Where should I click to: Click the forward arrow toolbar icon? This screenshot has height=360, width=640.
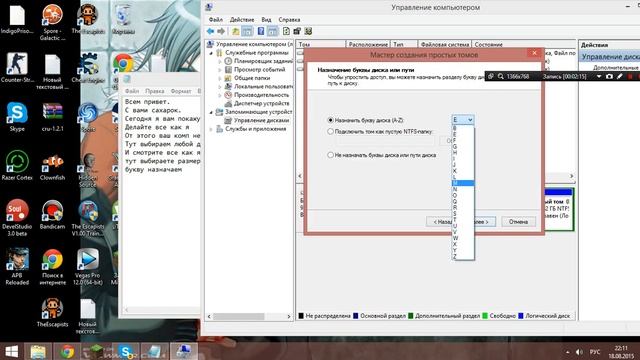click(221, 31)
